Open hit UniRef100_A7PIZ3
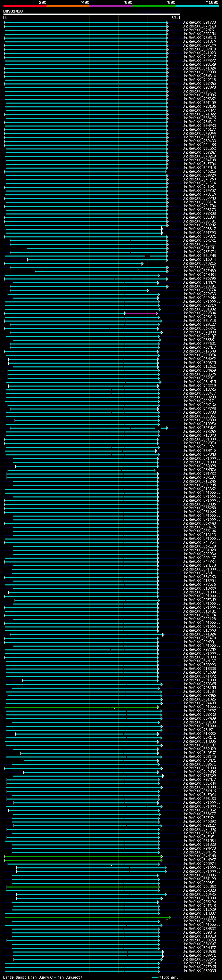The image size is (222, 980). click(199, 26)
